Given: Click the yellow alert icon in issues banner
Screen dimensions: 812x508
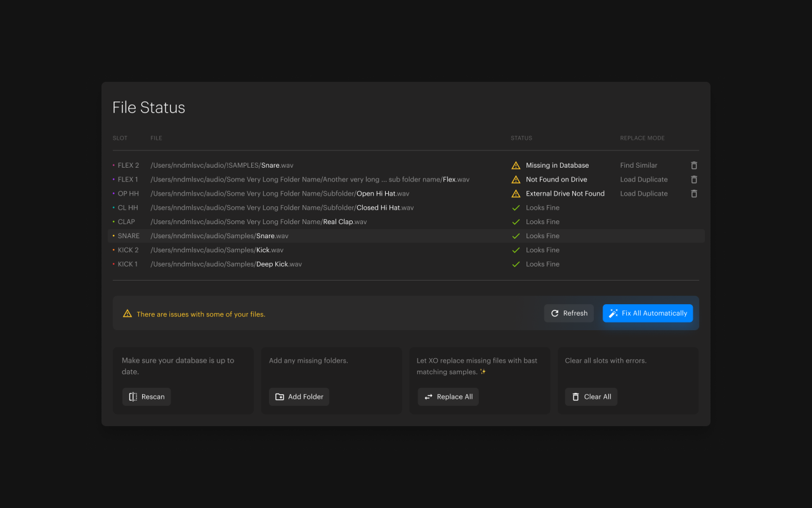Looking at the screenshot, I should (x=127, y=314).
